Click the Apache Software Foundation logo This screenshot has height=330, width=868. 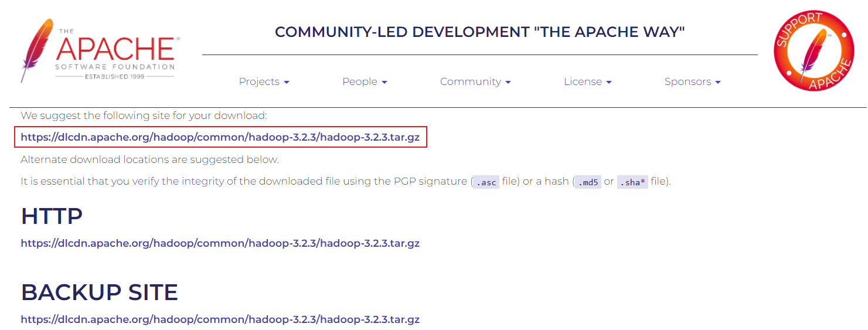tap(100, 51)
